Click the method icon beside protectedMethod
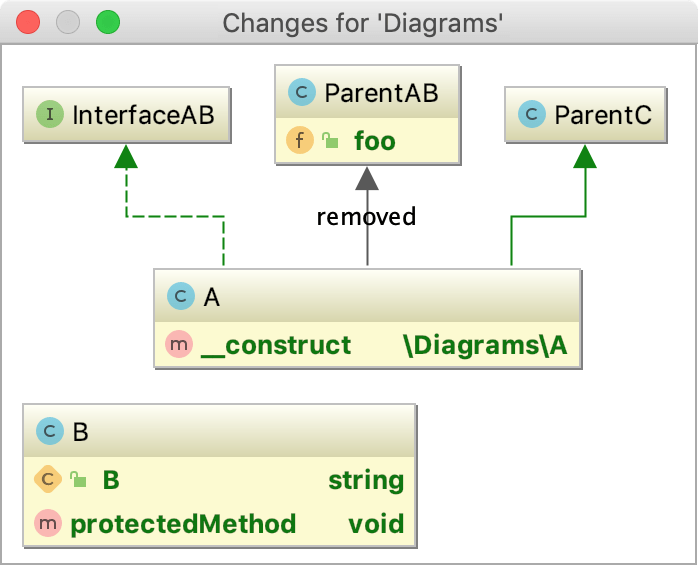The height and width of the screenshot is (565, 698). (49, 523)
